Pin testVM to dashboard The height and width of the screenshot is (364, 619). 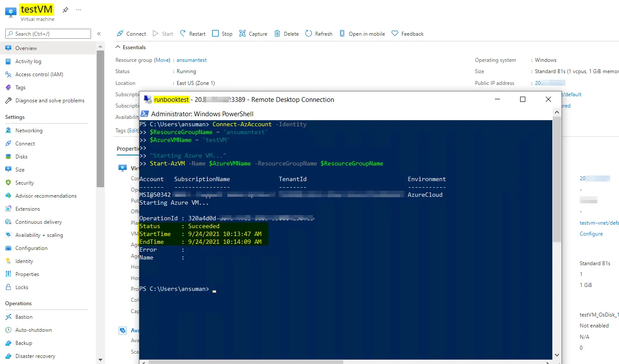(x=65, y=10)
